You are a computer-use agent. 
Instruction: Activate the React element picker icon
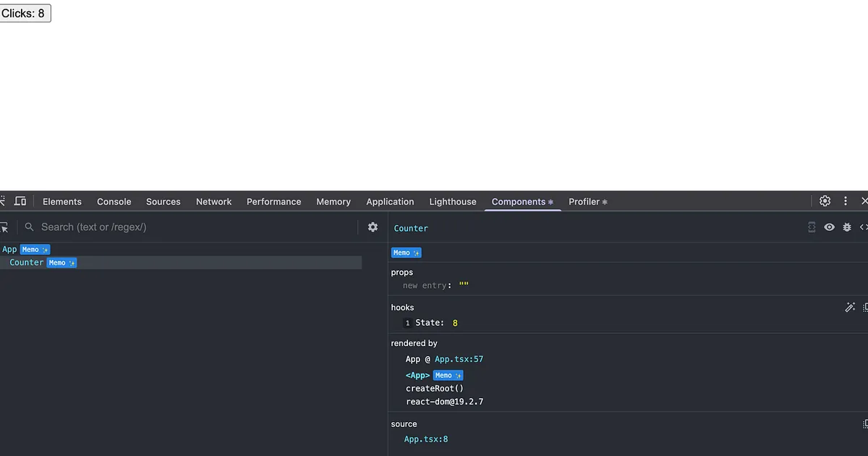point(4,227)
